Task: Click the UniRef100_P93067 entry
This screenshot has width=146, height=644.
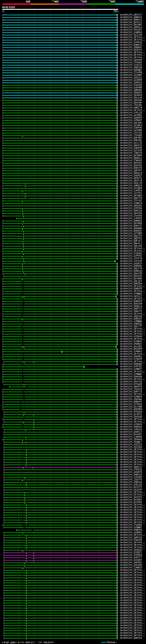Action: click(x=131, y=30)
